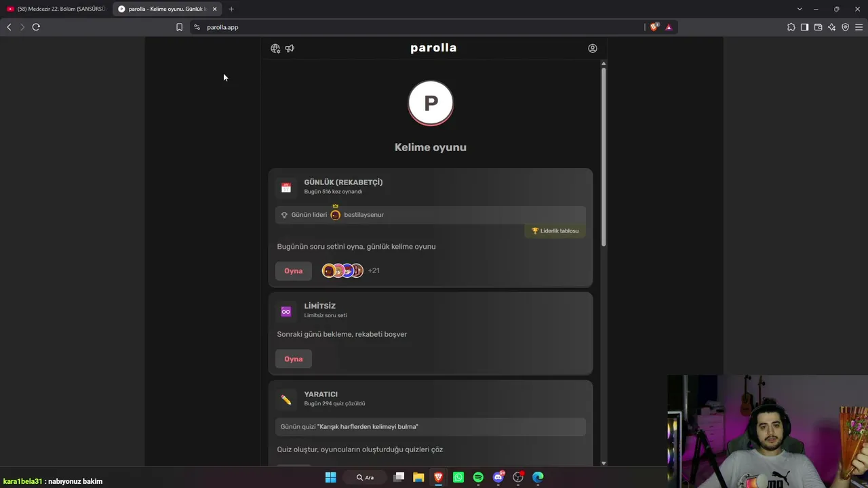Open Task View on the taskbar
868x488 pixels.
tap(399, 477)
